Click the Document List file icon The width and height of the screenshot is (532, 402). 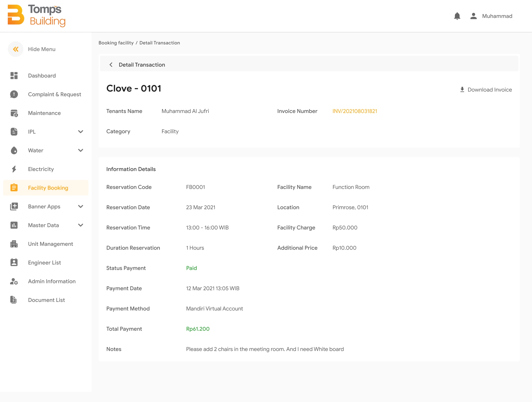pyautogui.click(x=14, y=300)
